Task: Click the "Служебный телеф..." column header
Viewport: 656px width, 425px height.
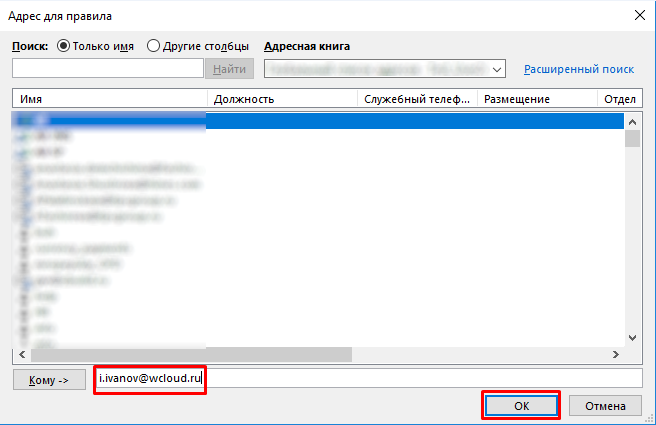Action: (418, 100)
